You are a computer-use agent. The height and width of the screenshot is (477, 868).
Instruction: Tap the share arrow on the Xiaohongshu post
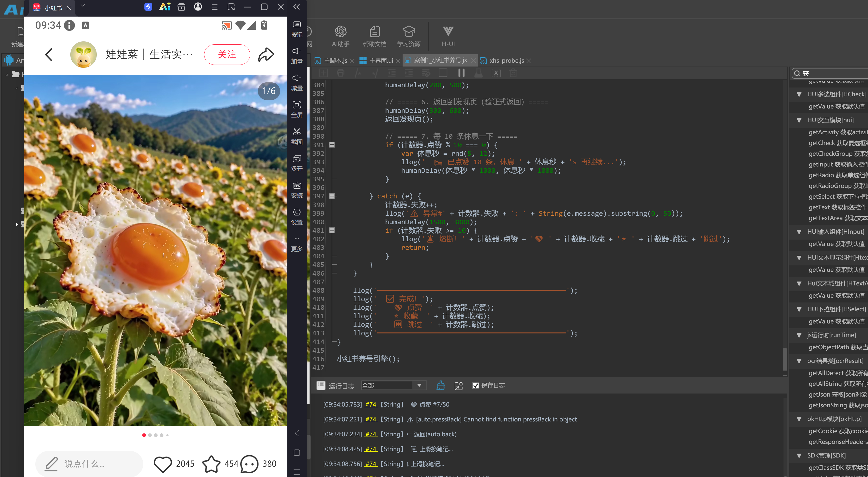click(266, 54)
